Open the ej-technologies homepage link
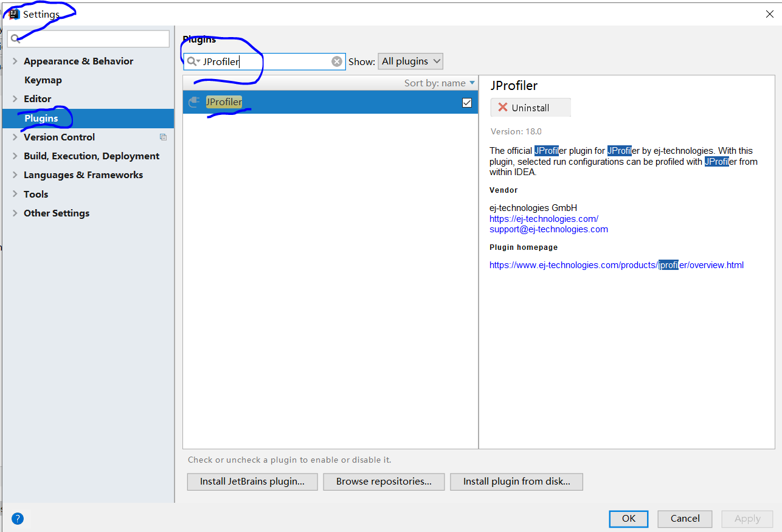This screenshot has height=532, width=782. coord(544,218)
